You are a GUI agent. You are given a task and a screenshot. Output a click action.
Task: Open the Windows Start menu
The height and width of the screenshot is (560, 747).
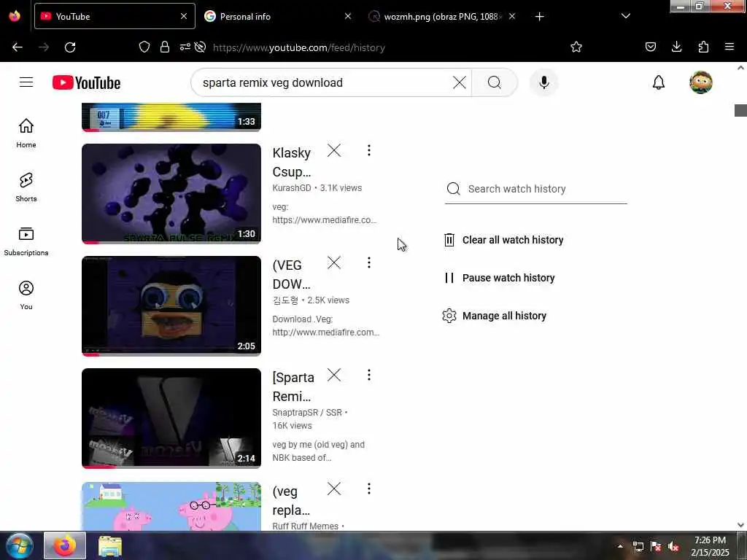tap(20, 545)
